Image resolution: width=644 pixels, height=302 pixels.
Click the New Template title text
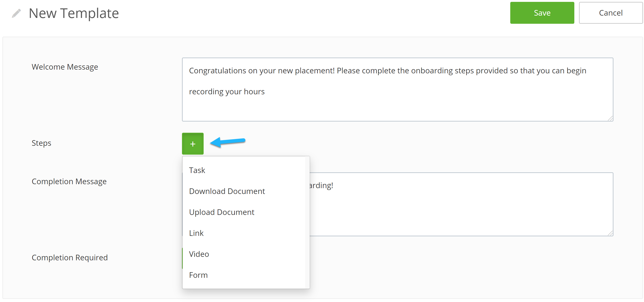click(74, 13)
